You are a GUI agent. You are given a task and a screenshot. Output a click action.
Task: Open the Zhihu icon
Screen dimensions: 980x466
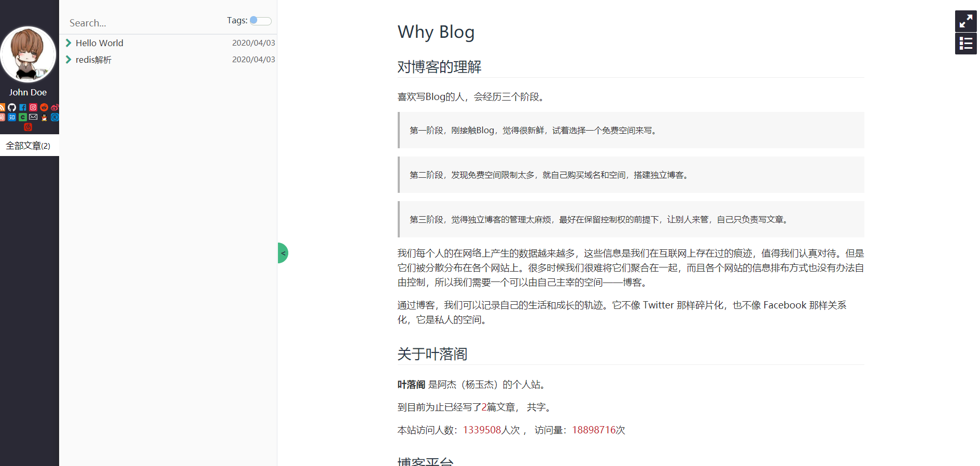coord(12,117)
